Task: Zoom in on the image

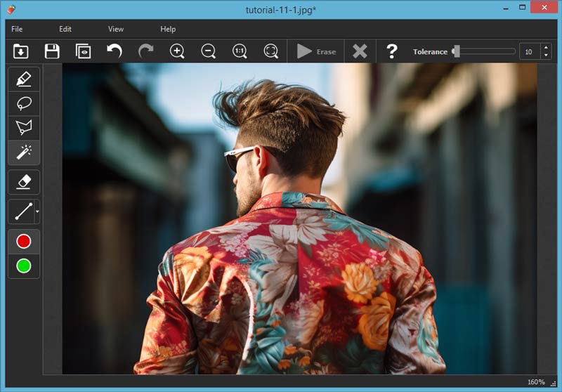Action: click(177, 51)
